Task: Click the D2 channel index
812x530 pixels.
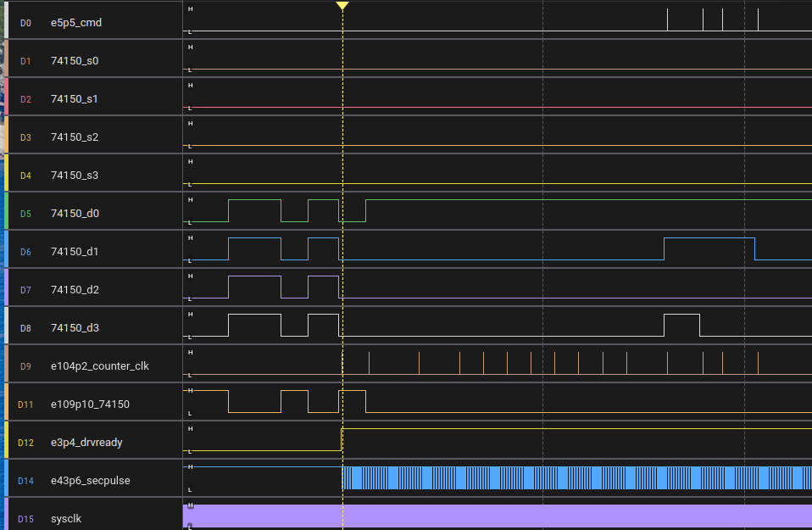Action: coord(25,99)
